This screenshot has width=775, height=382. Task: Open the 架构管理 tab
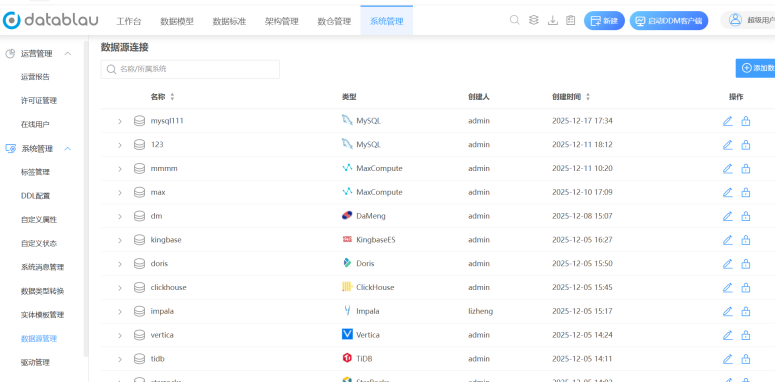(282, 21)
